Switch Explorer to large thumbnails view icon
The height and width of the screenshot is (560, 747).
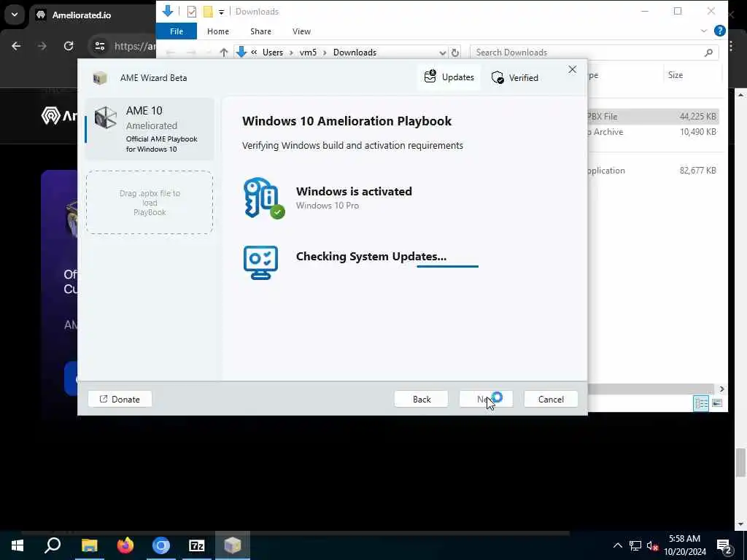[716, 403]
